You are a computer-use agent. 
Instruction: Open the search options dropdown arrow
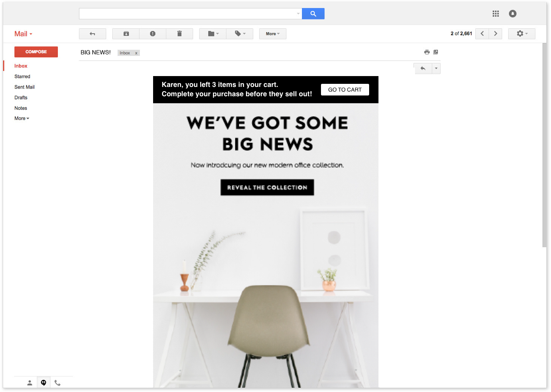coord(298,14)
